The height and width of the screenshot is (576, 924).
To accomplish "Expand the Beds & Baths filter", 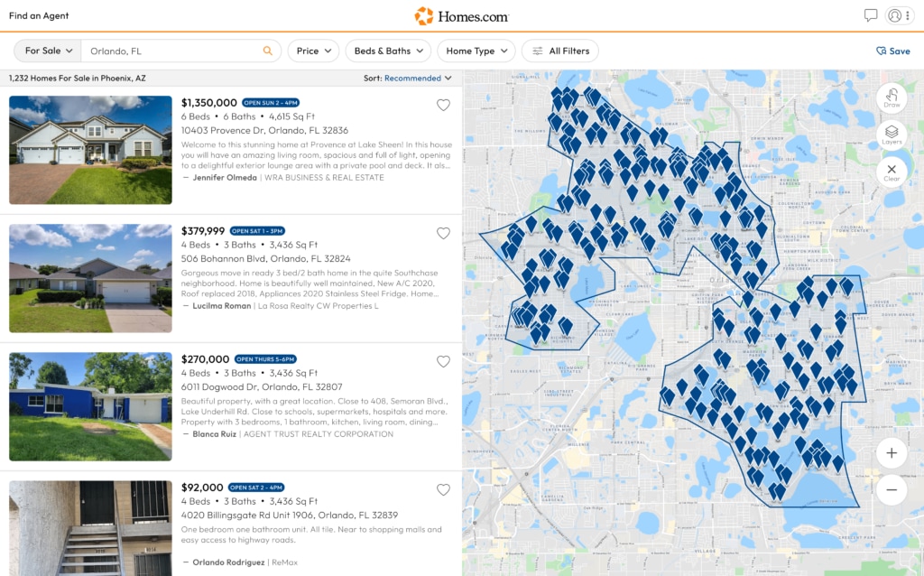I will [388, 51].
